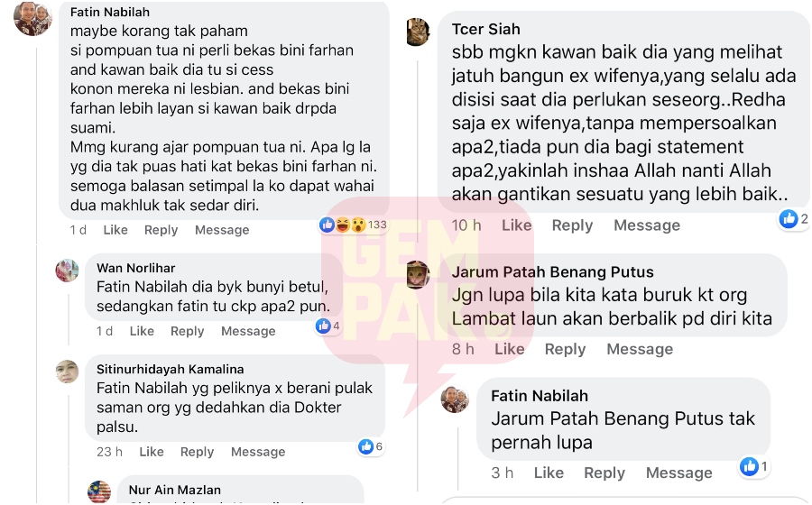The image size is (812, 505).
Task: View the 4 likes on Wan Norlihar's reply
Action: click(x=328, y=326)
